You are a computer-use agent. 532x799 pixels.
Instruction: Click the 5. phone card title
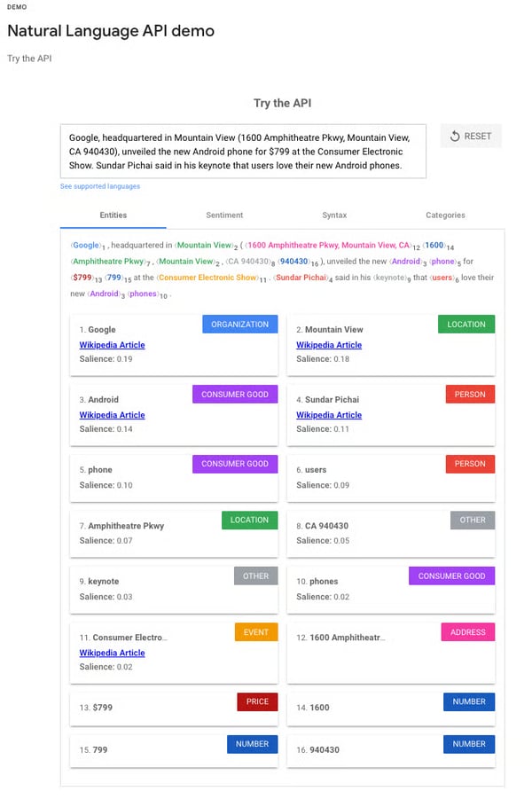(x=96, y=470)
